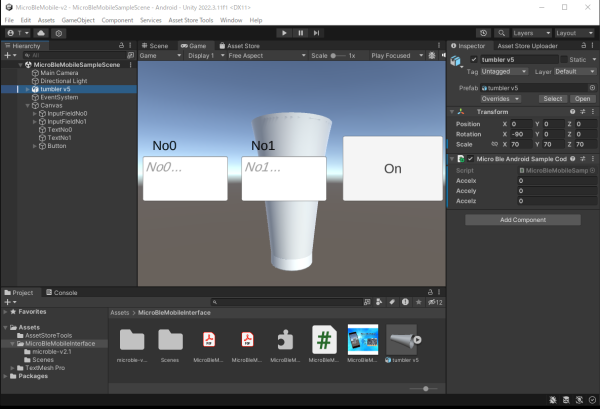Click the Transform component help icon

tap(573, 111)
